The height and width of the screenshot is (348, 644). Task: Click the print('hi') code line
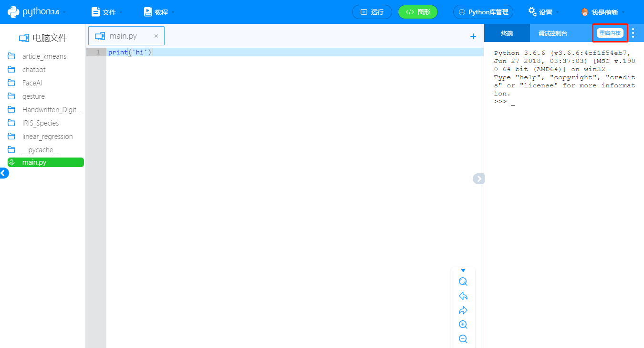(x=130, y=52)
